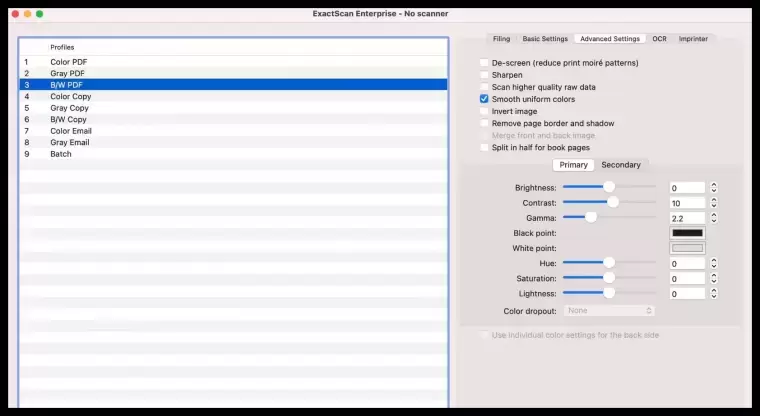Screen dimensions: 760x416
Task: Click the Hue slider knob
Action: point(609,262)
